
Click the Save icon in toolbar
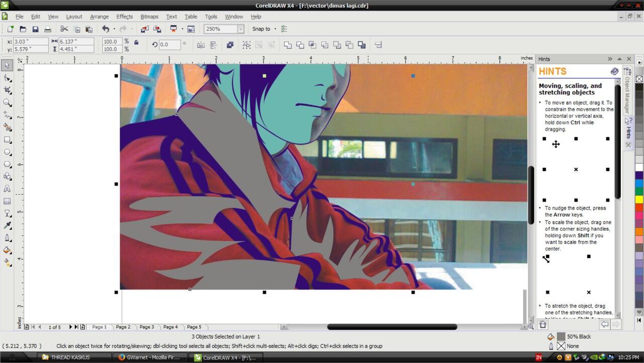[35, 29]
